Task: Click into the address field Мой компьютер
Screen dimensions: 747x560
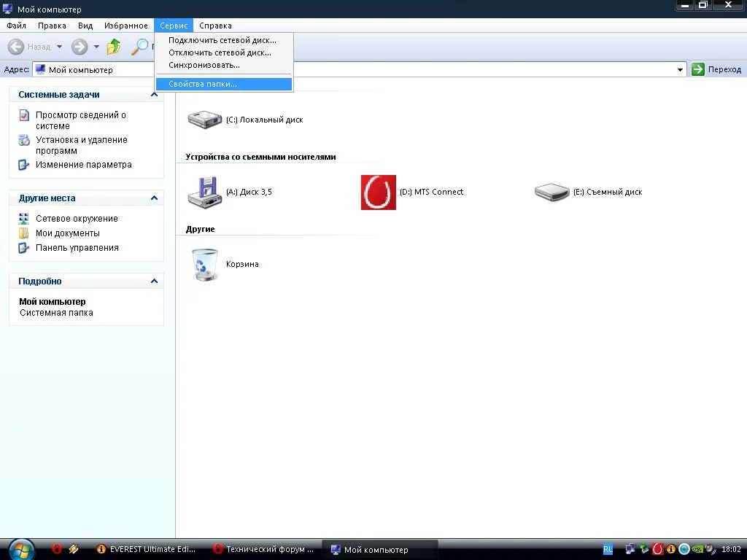Action: [360, 69]
